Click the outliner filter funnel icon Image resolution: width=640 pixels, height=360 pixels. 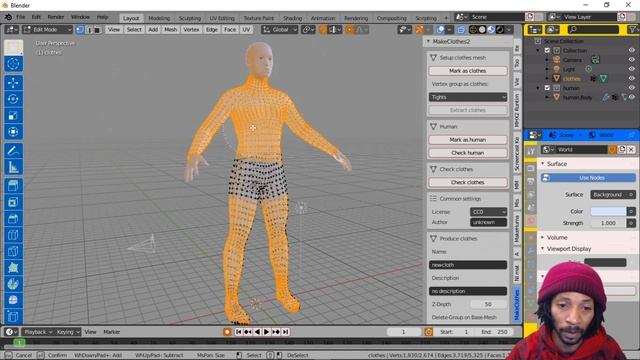click(632, 29)
